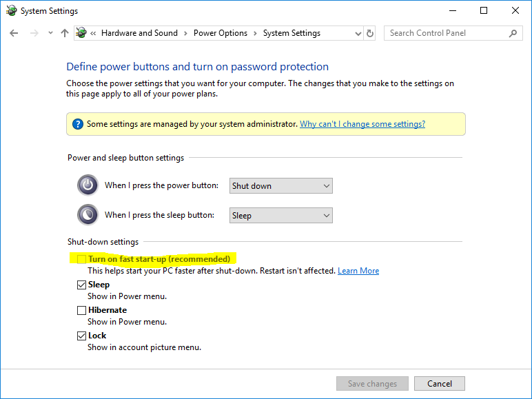Click the blue help question-mark icon
The image size is (532, 399).
tap(78, 124)
